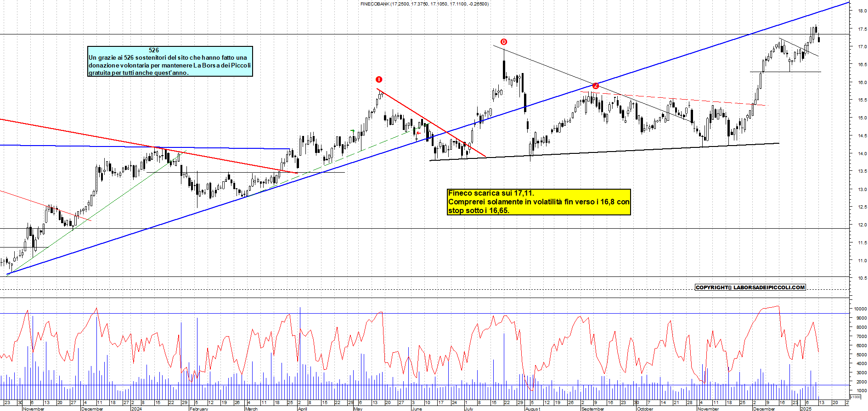The height and width of the screenshot is (411, 868).
Task: Click the February month label
Action: coord(199,409)
